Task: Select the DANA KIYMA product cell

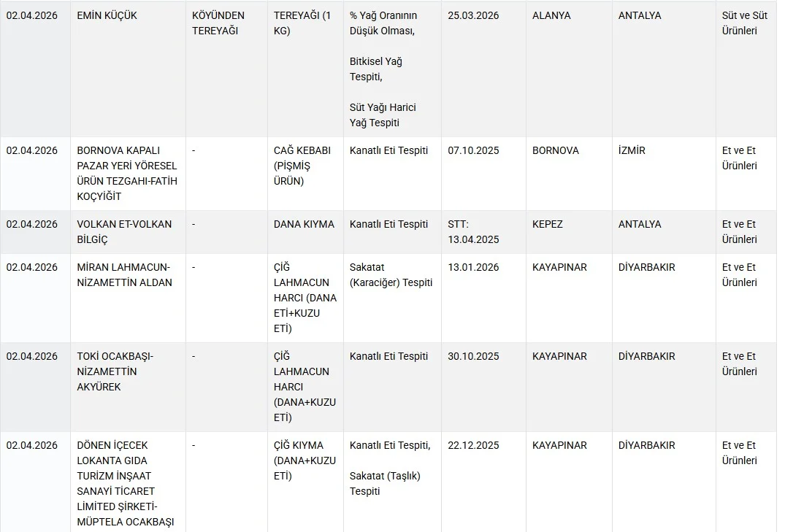Action: (x=304, y=224)
